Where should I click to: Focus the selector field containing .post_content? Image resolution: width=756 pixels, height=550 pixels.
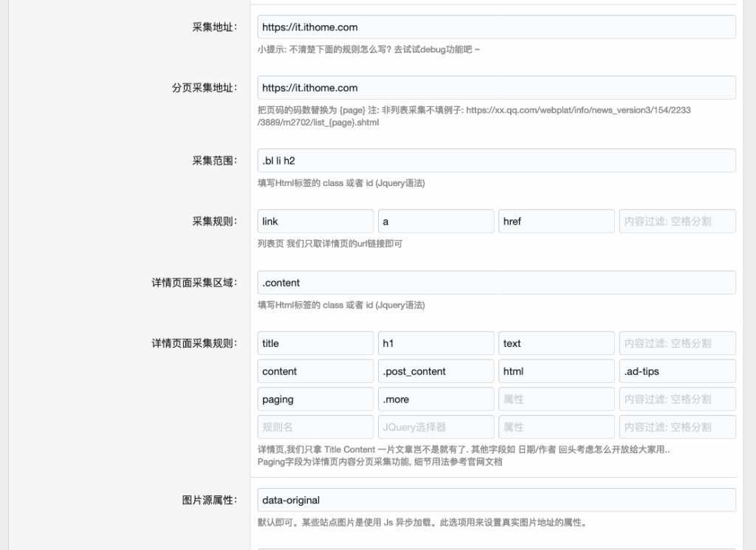pyautogui.click(x=436, y=371)
